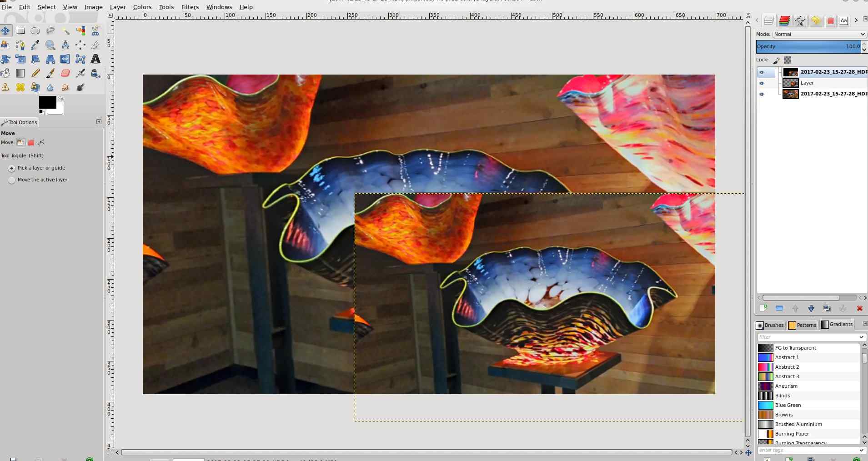Image resolution: width=868 pixels, height=461 pixels.
Task: Select the Scale tool
Action: pyautogui.click(x=20, y=59)
